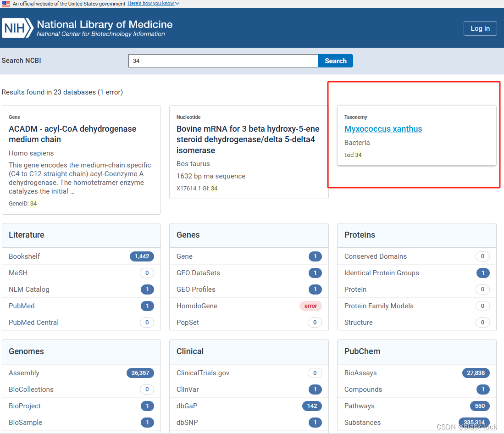
Task: Click the txid 34 text
Action: (x=353, y=155)
